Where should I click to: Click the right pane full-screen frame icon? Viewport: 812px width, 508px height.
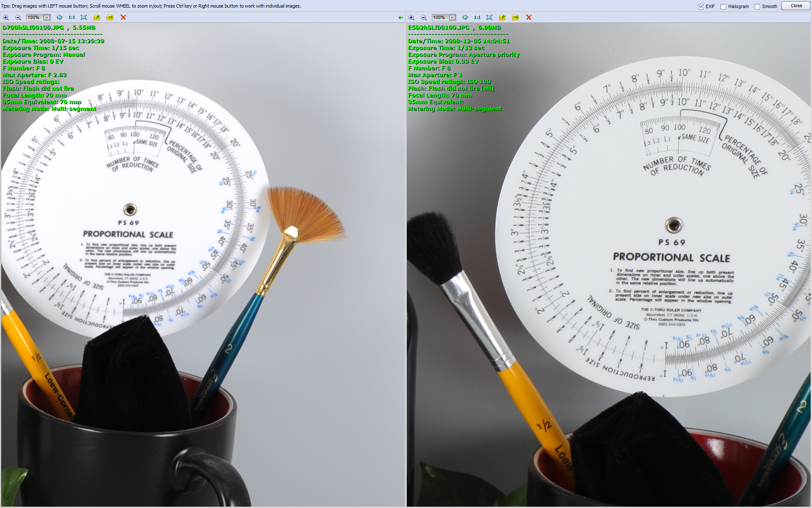(x=489, y=17)
